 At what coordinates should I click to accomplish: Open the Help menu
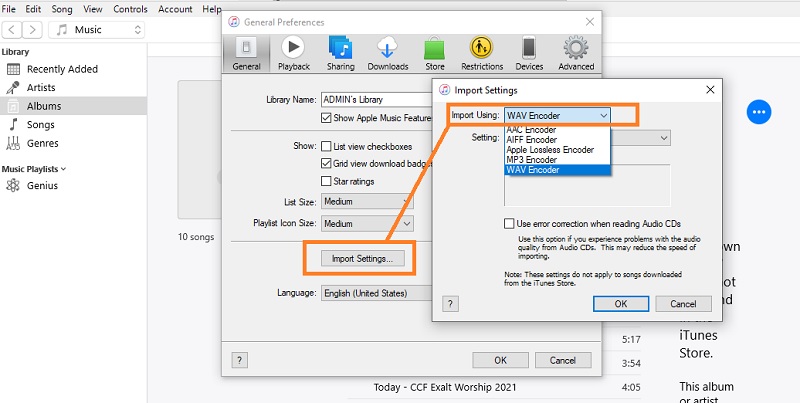point(211,9)
